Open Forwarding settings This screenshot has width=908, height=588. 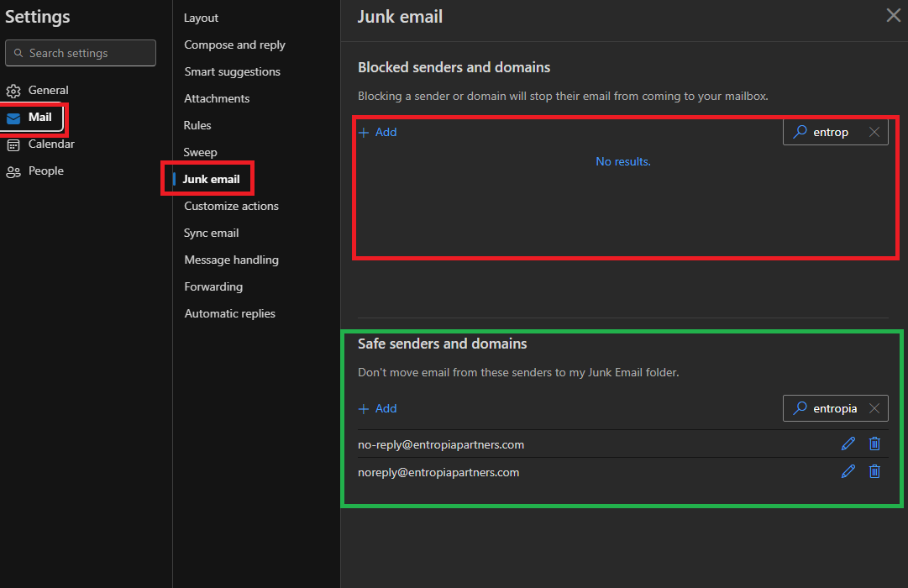213,286
